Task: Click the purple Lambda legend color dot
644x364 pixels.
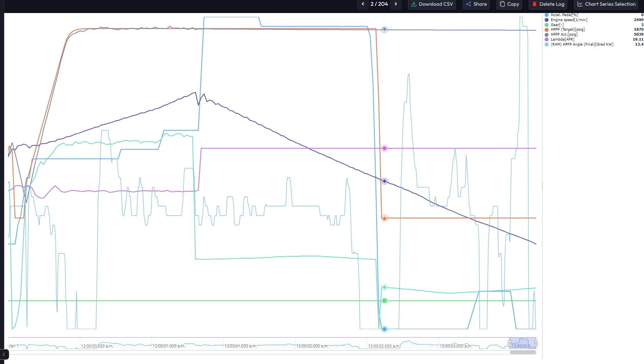Action: (x=547, y=39)
